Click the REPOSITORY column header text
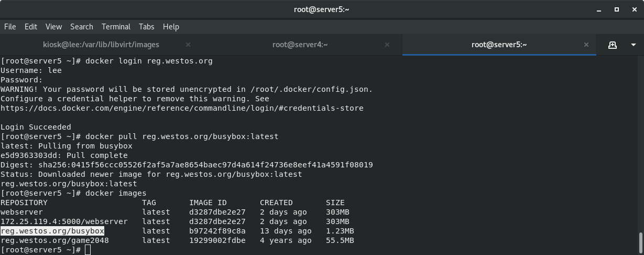 (24, 203)
